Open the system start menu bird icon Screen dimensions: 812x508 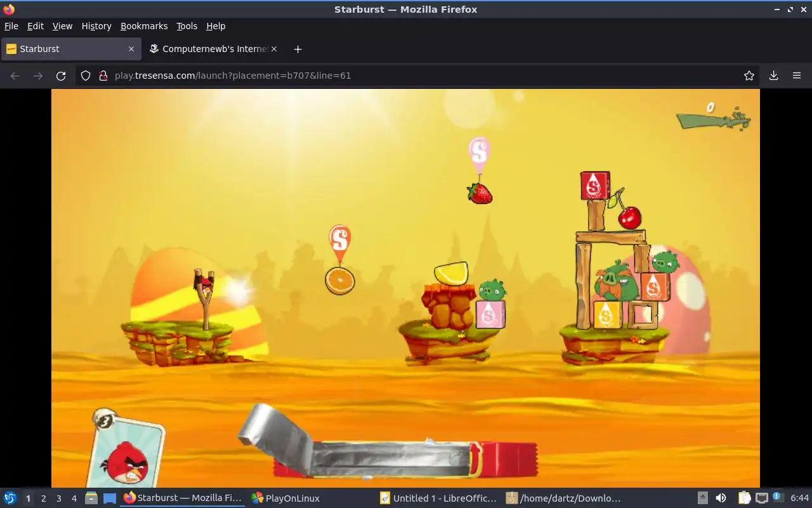click(10, 498)
